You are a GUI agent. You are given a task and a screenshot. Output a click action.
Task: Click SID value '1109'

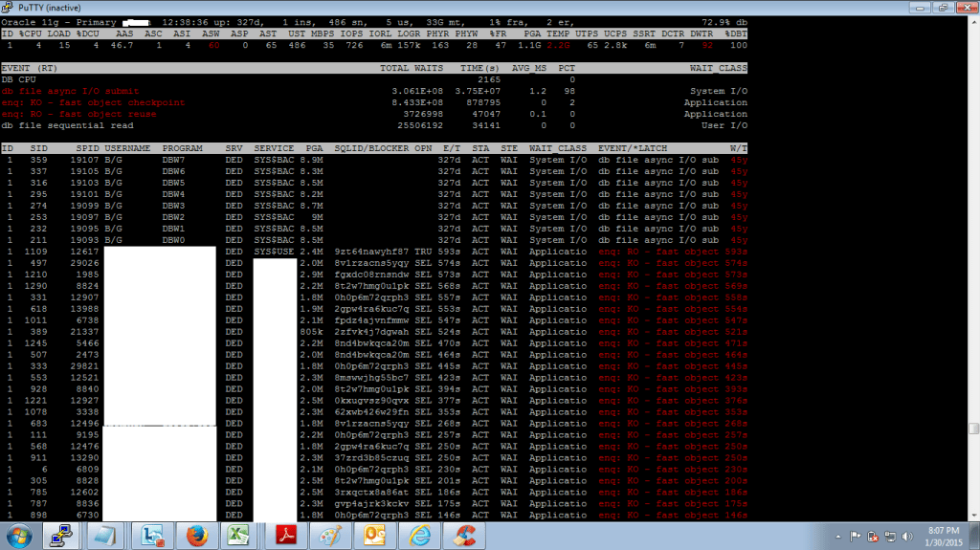click(35, 252)
